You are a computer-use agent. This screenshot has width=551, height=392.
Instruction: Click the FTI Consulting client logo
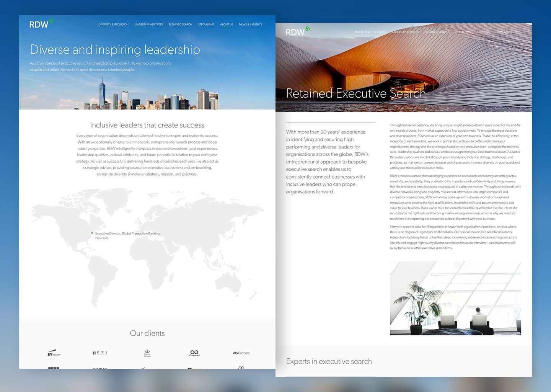(100, 353)
